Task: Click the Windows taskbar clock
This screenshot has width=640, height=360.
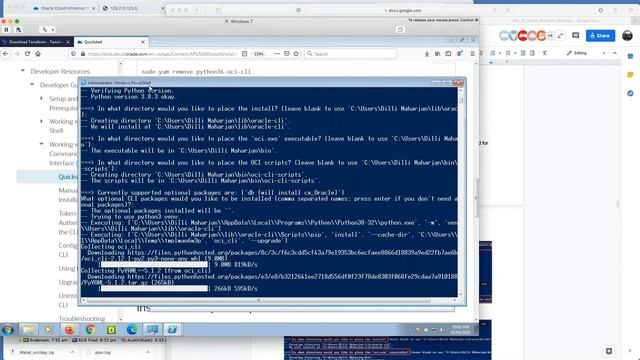Action: coord(460,329)
